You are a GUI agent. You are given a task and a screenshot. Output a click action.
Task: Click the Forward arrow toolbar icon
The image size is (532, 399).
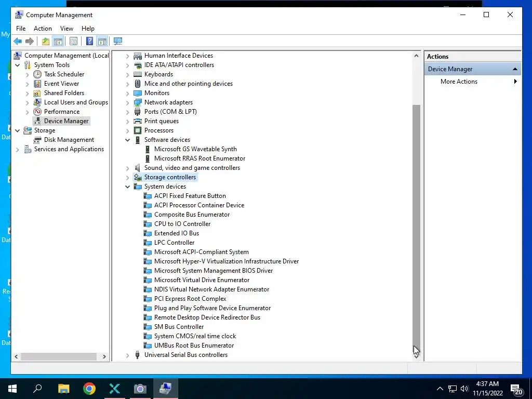(x=30, y=42)
